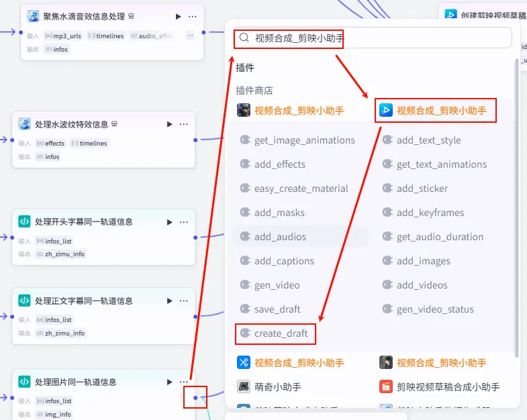Run the 处理开头字幕同一轨道信息 node

pos(170,222)
